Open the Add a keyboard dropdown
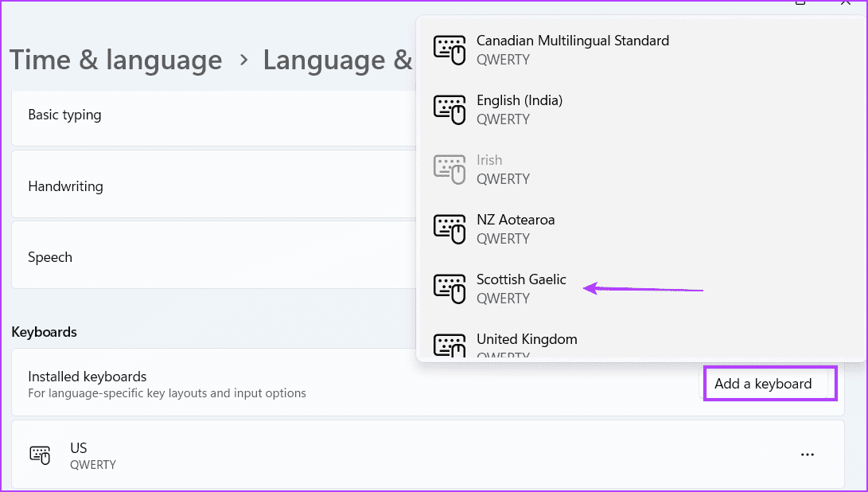The height and width of the screenshot is (492, 868). 769,384
